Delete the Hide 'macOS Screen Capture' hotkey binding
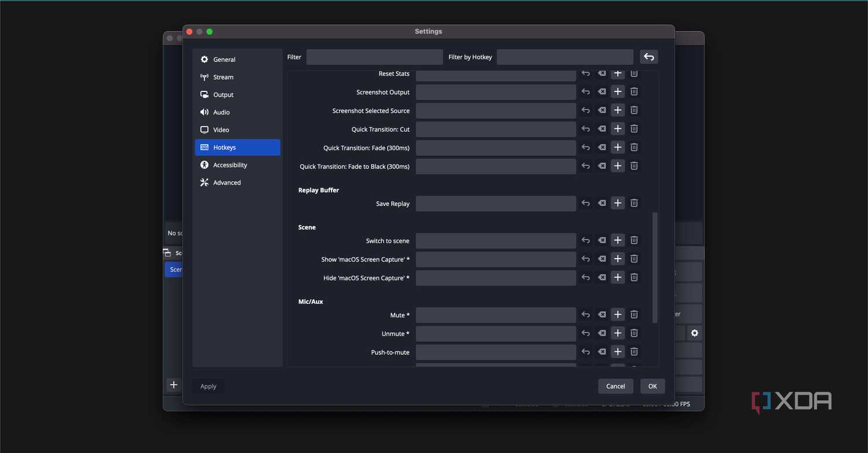868x453 pixels. [x=634, y=278]
